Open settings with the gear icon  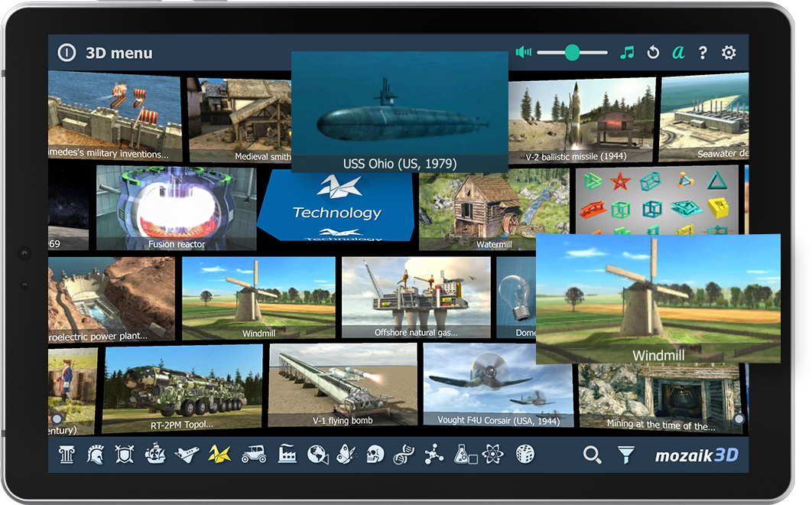coord(729,53)
